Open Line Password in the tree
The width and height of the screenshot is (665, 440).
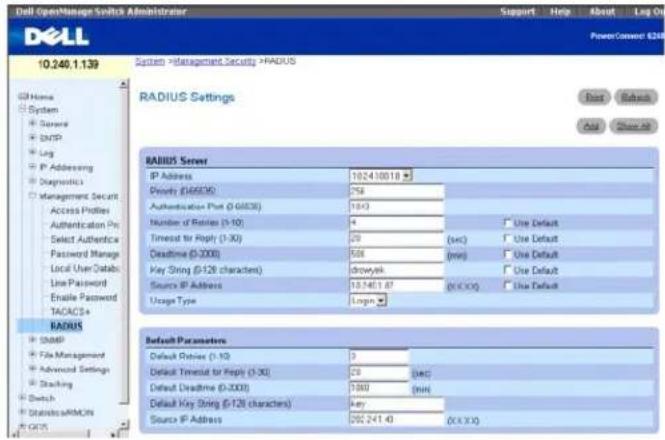(78, 283)
